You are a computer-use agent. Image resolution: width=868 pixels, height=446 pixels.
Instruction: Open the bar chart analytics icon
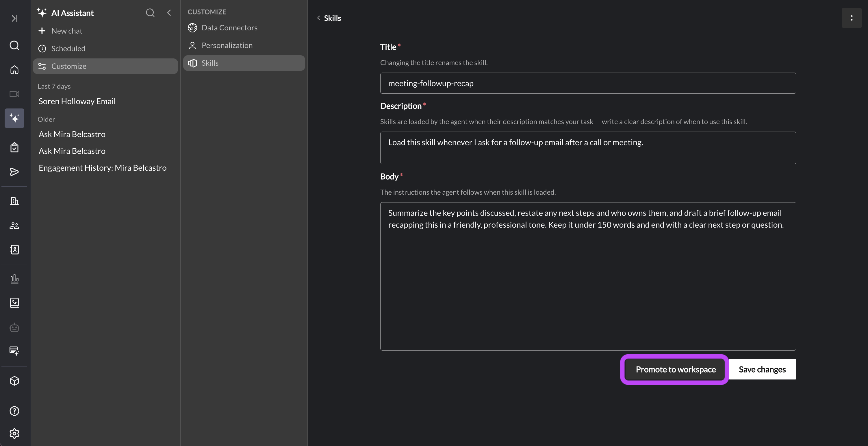14,279
